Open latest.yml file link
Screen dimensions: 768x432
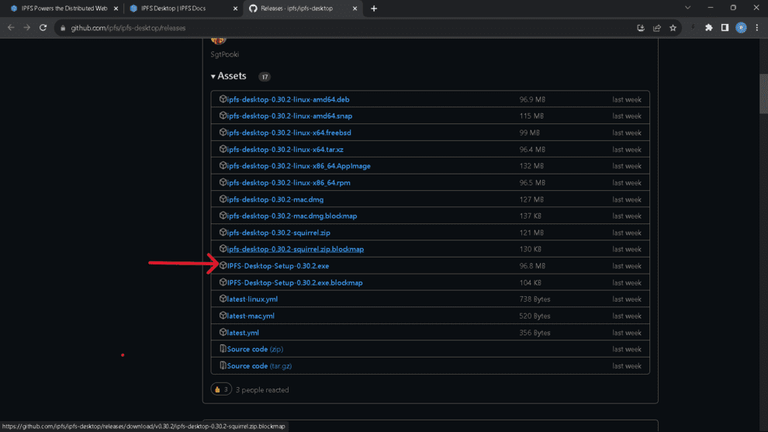click(x=243, y=333)
